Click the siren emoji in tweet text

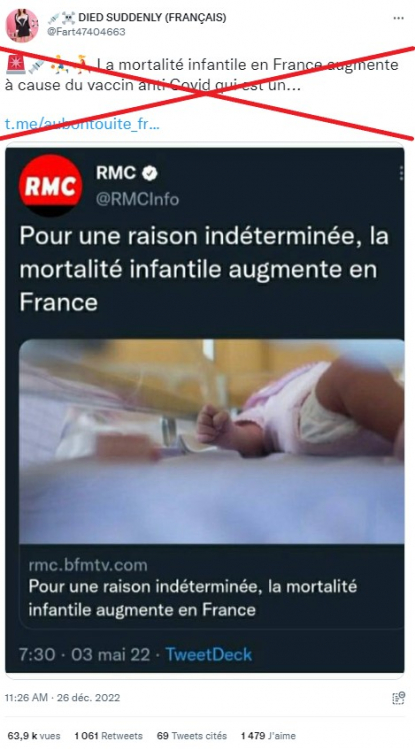15,64
